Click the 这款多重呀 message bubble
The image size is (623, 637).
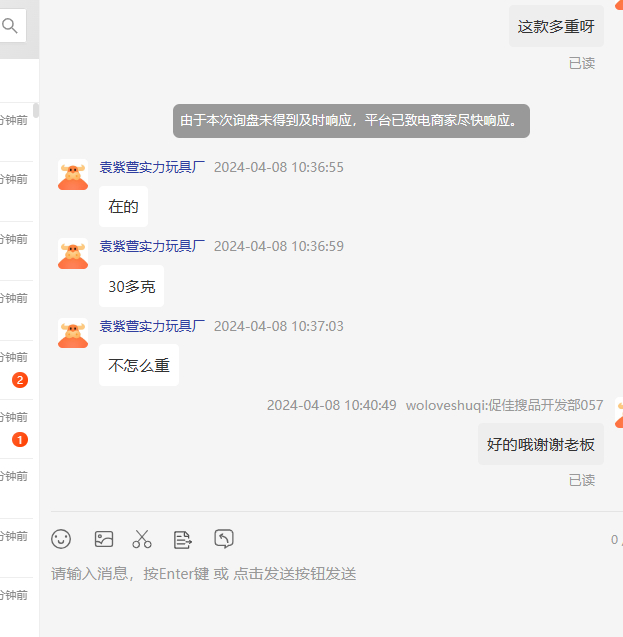pyautogui.click(x=556, y=27)
